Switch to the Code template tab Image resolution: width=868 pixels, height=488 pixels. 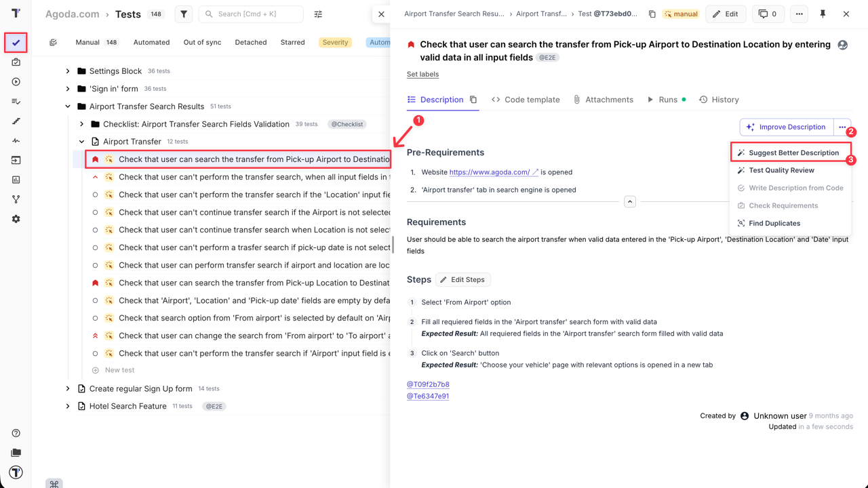click(531, 99)
